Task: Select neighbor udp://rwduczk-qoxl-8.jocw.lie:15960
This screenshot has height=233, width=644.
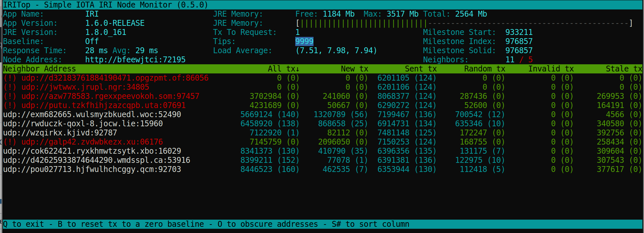Action: pyautogui.click(x=83, y=124)
